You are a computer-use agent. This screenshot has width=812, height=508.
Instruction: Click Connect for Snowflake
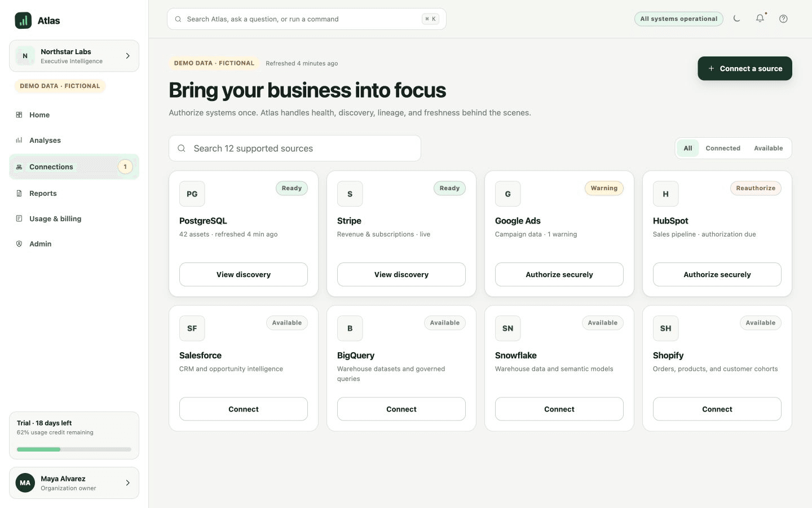pyautogui.click(x=559, y=409)
